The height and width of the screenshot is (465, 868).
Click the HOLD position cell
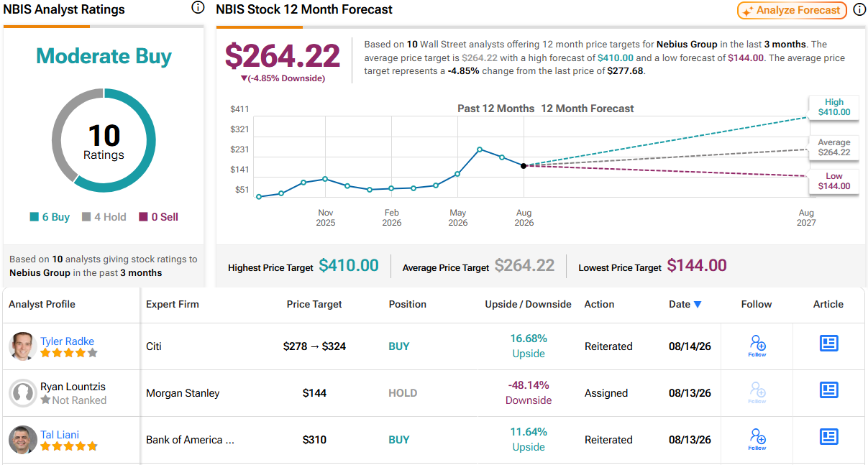coord(403,393)
